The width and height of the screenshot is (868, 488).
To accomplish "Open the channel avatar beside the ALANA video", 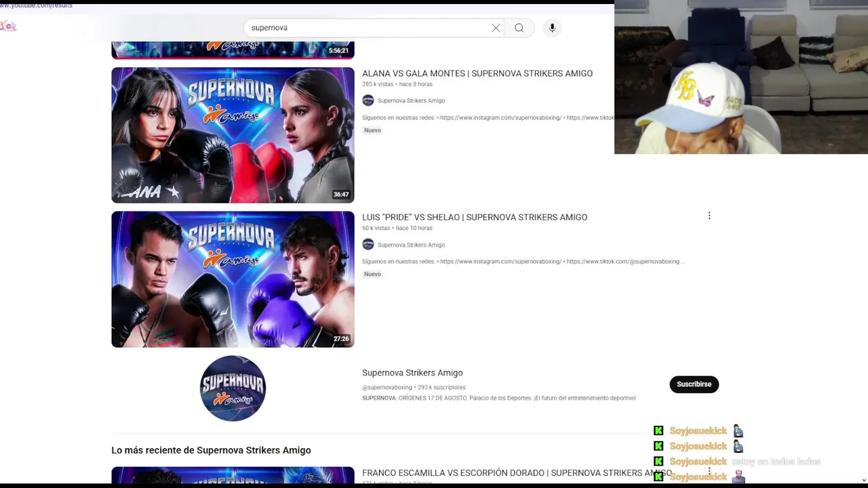I will [368, 100].
